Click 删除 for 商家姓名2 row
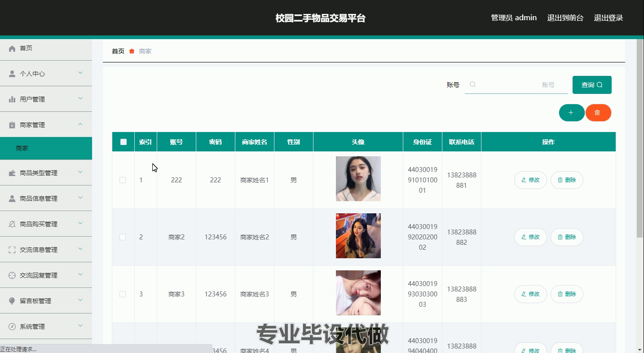The height and width of the screenshot is (353, 644). (567, 237)
